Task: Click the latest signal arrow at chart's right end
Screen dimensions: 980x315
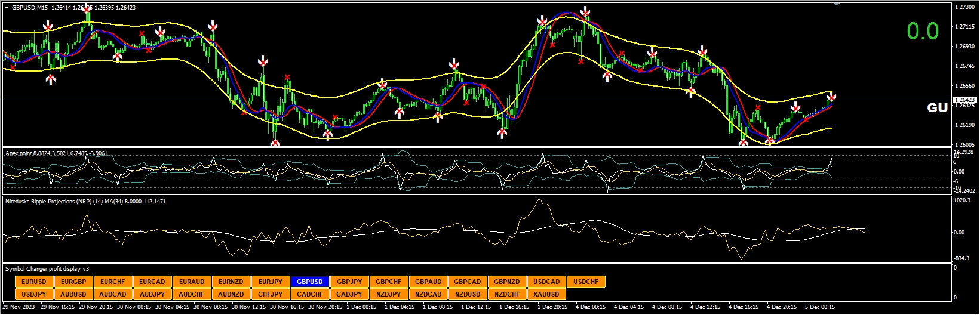Action: pyautogui.click(x=831, y=97)
